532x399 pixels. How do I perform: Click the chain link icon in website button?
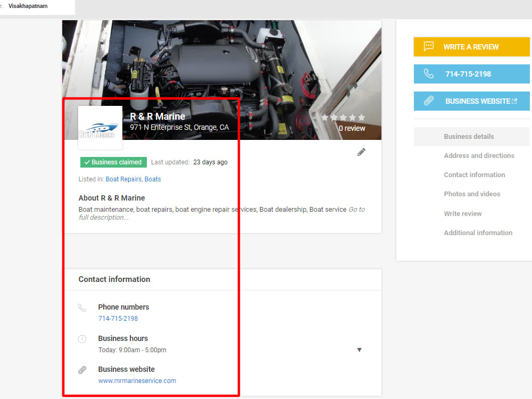pos(428,101)
